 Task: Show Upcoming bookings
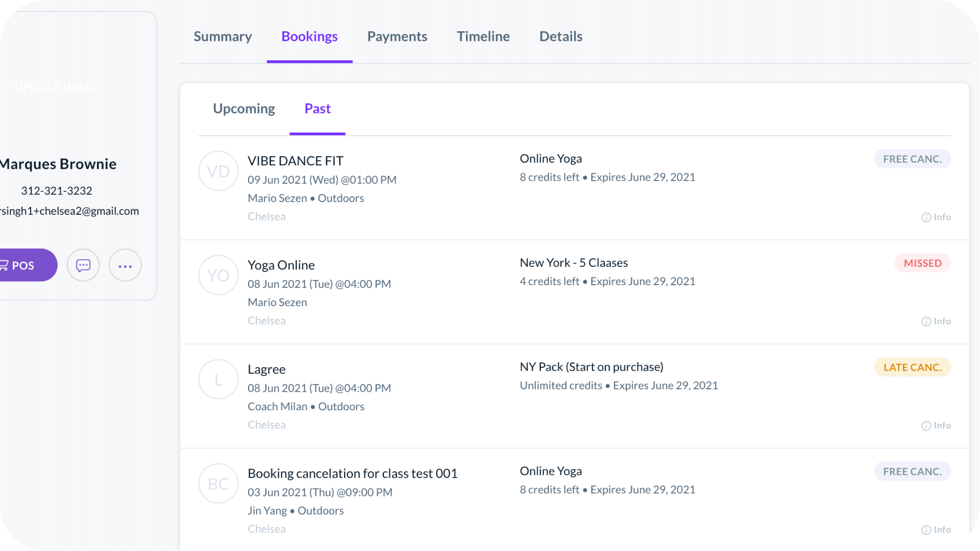(x=244, y=109)
